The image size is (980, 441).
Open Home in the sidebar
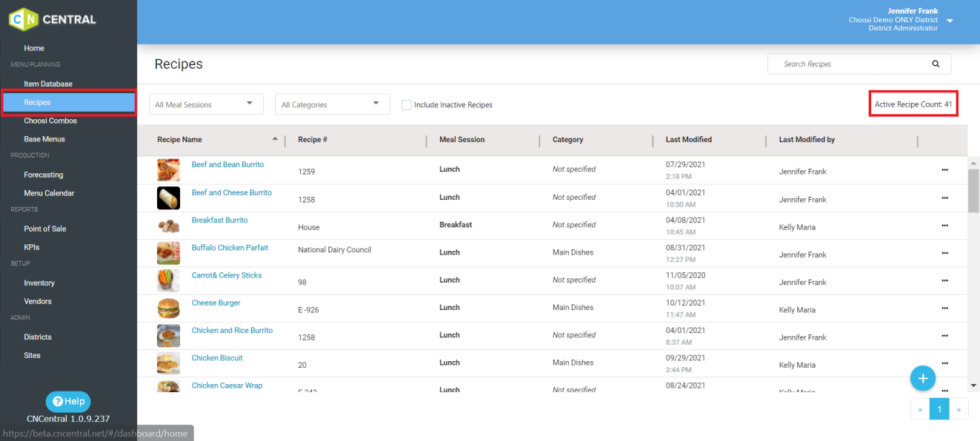(34, 48)
